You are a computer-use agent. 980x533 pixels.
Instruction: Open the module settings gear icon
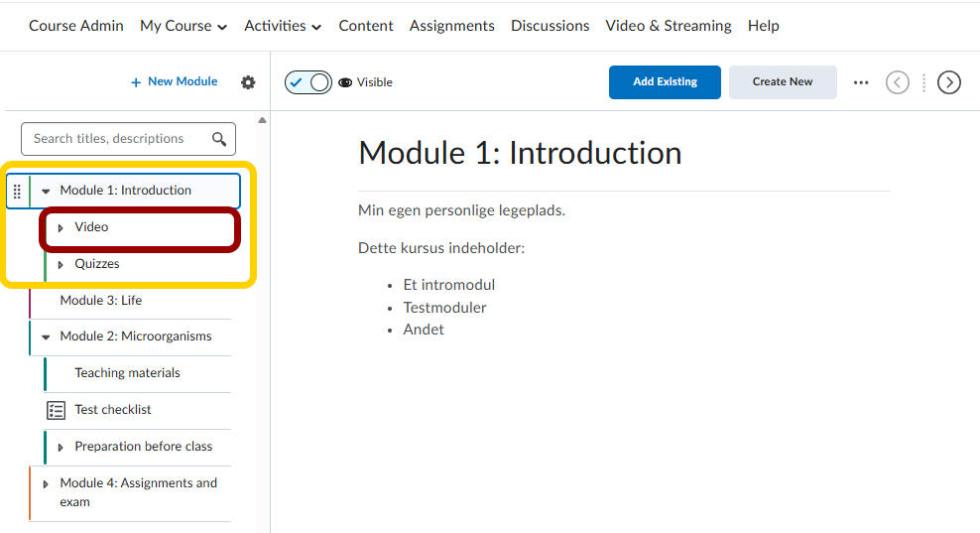(248, 82)
